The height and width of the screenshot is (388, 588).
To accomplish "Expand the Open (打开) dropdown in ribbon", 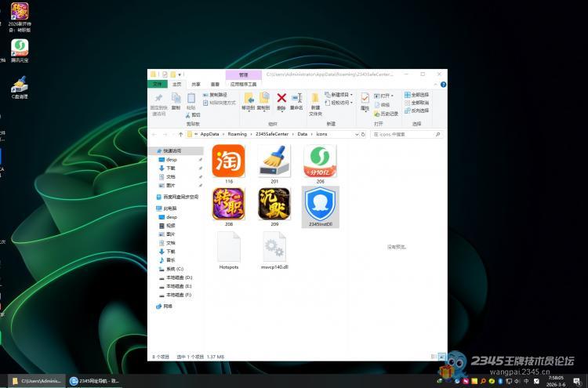I will pos(386,95).
